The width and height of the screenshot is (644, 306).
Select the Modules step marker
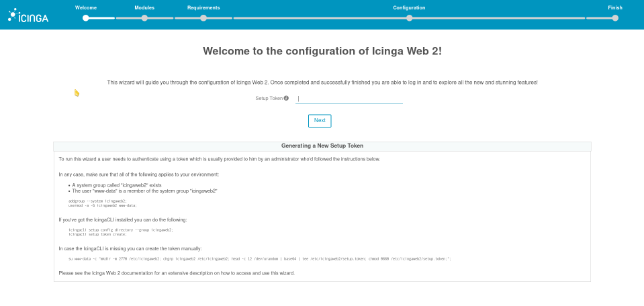click(144, 18)
